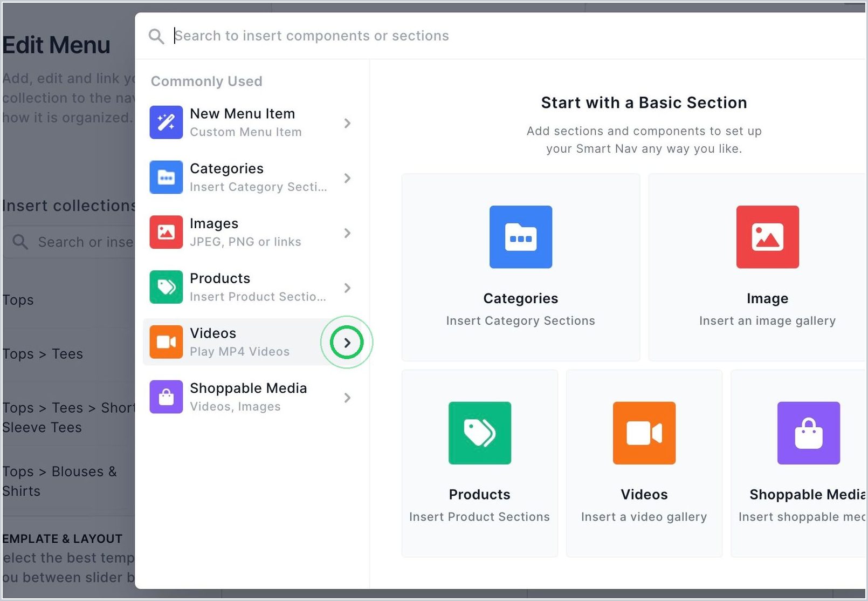The height and width of the screenshot is (601, 868).
Task: Click 'Tops > Tees' collection in background page
Action: (43, 354)
